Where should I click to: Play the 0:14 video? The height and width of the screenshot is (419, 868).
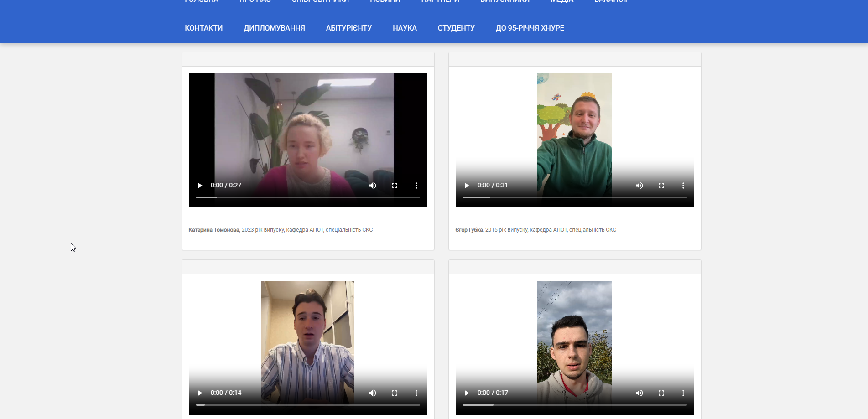click(200, 393)
